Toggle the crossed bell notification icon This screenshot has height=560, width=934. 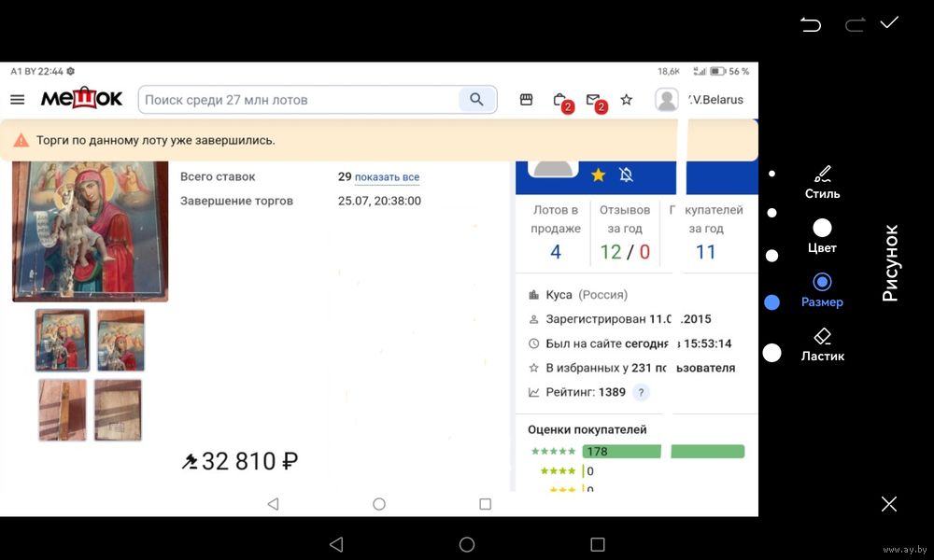point(626,175)
